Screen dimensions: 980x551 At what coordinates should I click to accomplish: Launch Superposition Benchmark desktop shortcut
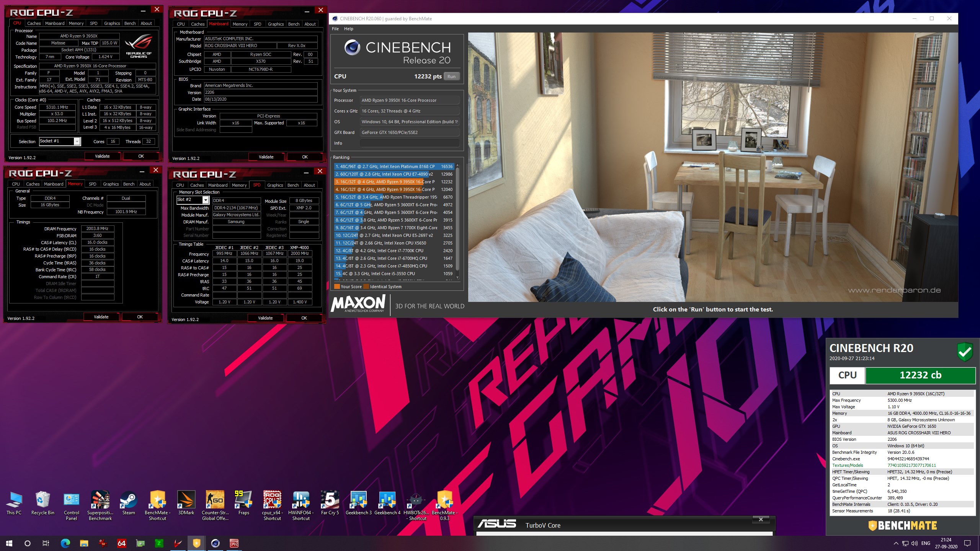pos(100,506)
